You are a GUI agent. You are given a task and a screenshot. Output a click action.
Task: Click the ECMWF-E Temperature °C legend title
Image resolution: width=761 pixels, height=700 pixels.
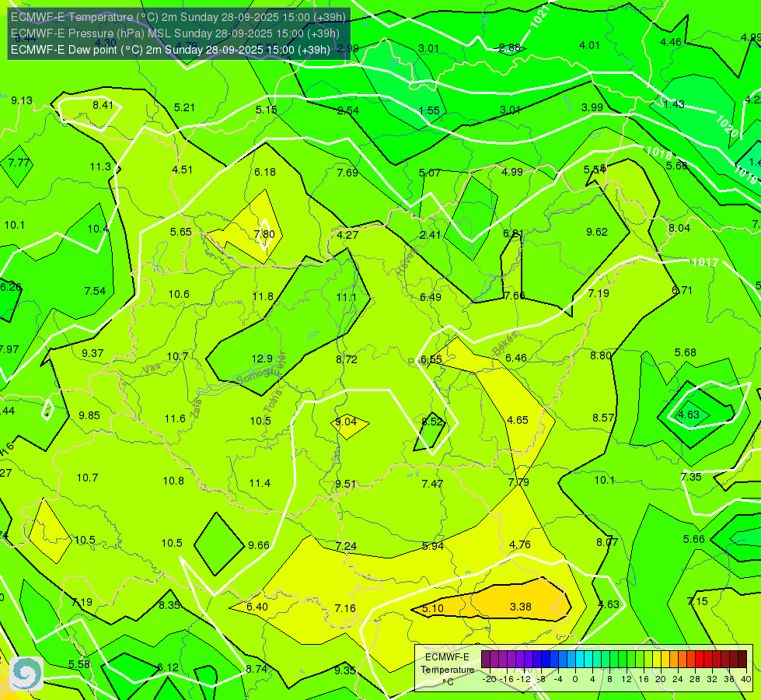coord(447,670)
